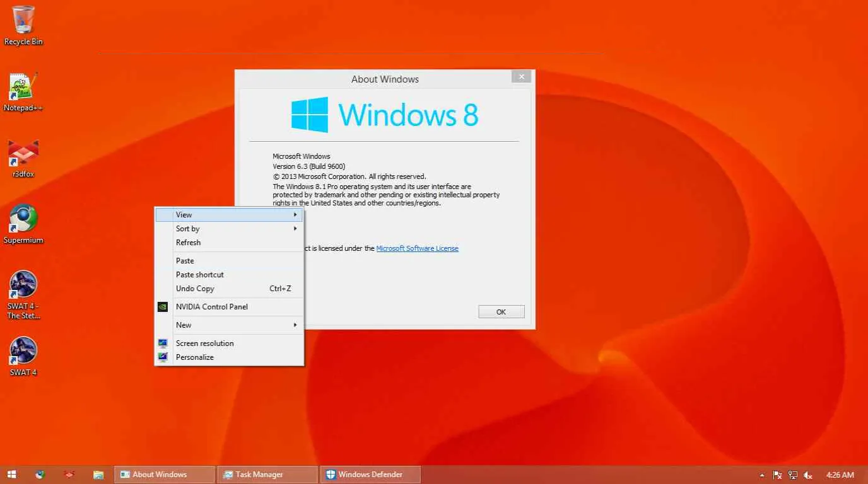Show hidden system tray icons
868x484 pixels.
[x=762, y=475]
